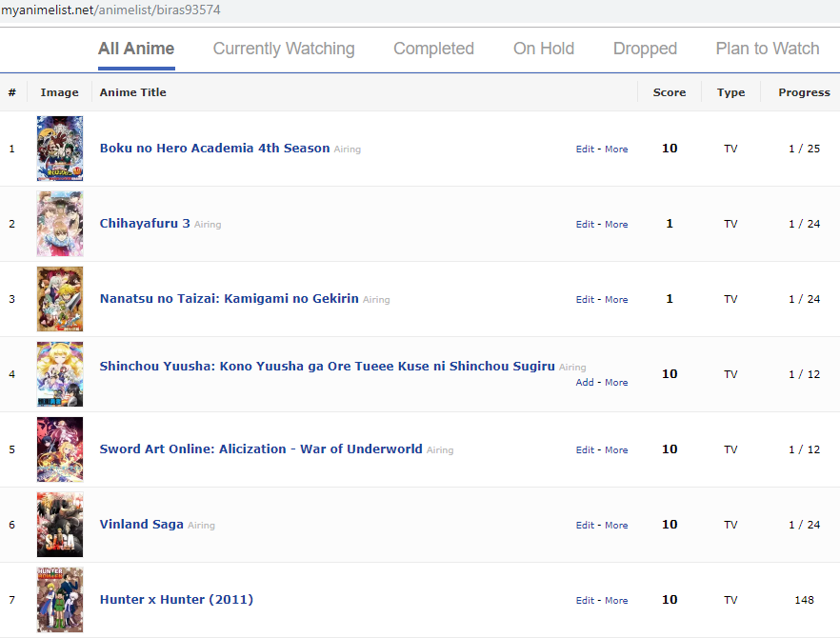Open the Boku no Hero Academia cover thumbnail
840x638 pixels.
[59, 149]
